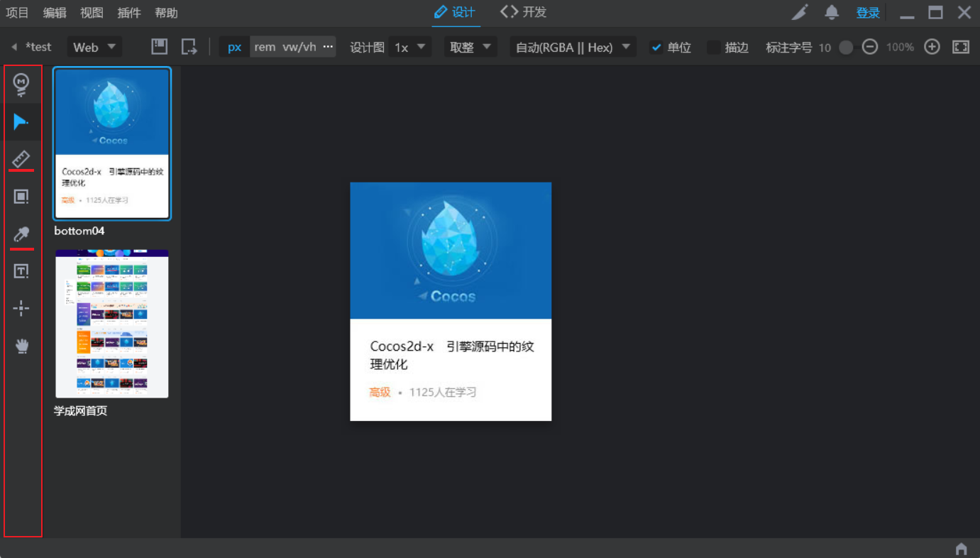The height and width of the screenshot is (558, 980).
Task: Open the 编辑 menu
Action: point(55,13)
